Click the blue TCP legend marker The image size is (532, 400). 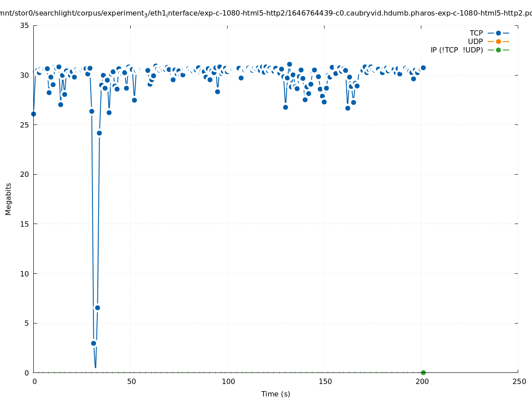click(x=498, y=33)
